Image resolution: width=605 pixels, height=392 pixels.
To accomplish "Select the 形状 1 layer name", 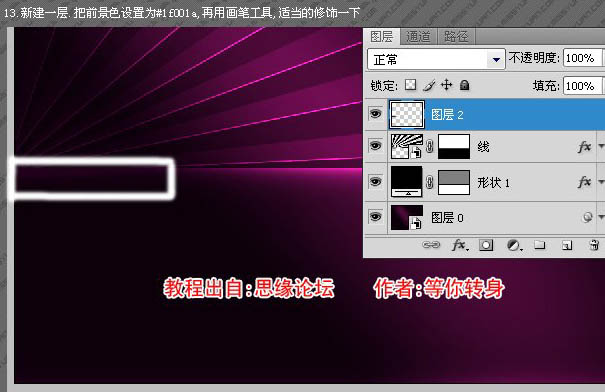I will [x=493, y=182].
